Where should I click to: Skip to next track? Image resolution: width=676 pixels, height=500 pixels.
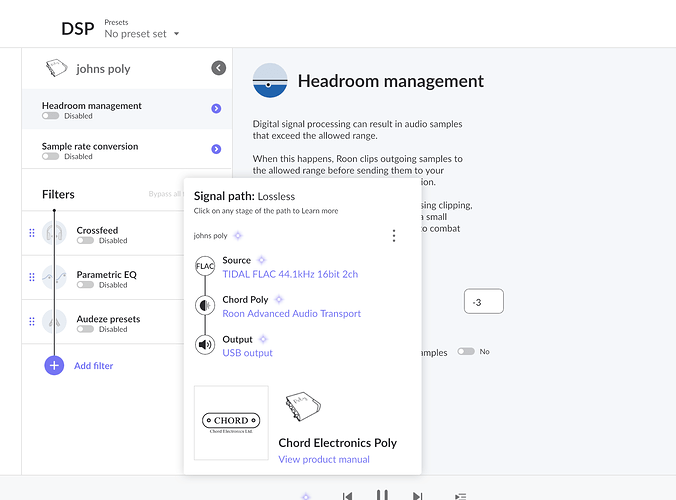tap(417, 496)
